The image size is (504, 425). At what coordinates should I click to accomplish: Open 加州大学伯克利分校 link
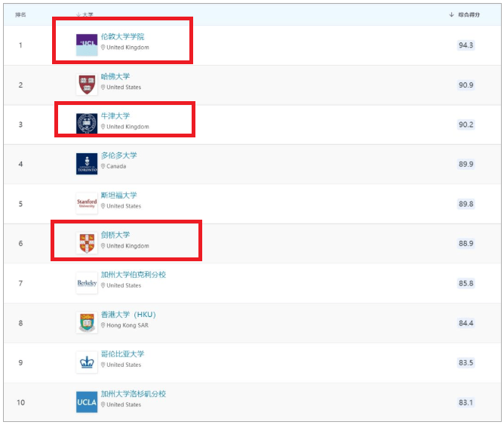[x=134, y=275]
